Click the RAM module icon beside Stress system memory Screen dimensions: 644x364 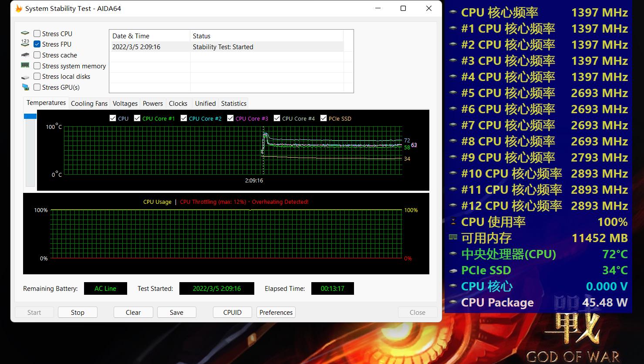point(25,65)
